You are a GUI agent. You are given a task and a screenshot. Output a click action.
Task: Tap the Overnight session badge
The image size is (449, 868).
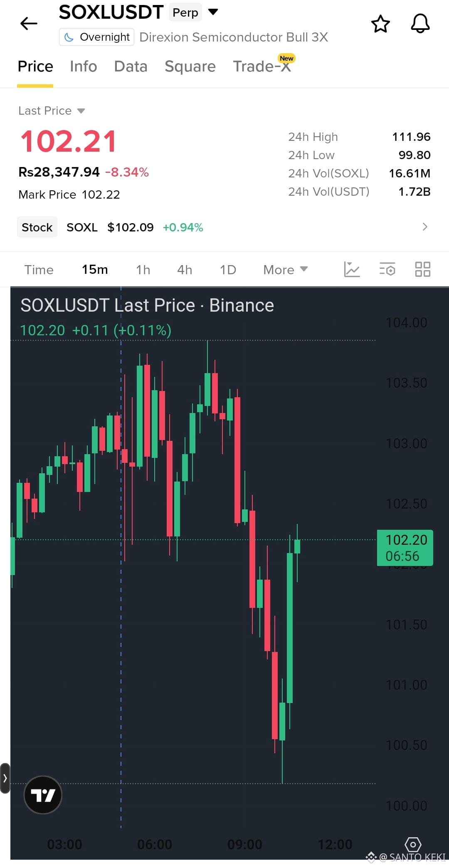96,37
